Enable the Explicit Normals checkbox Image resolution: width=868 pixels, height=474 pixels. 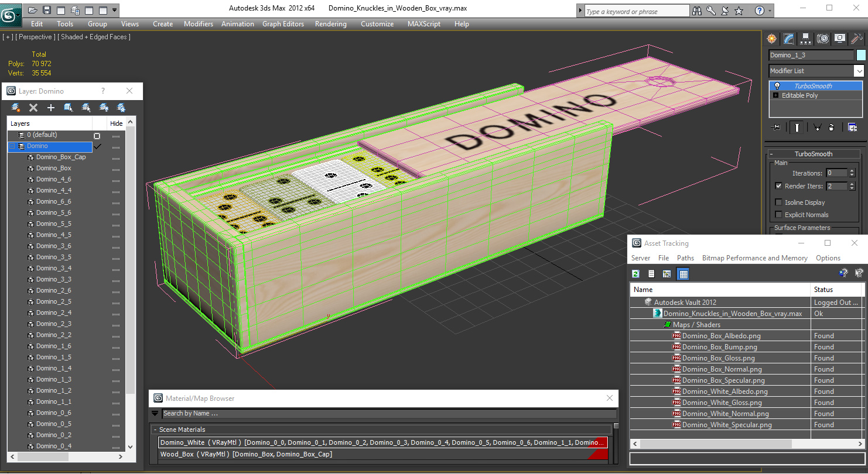tap(778, 215)
